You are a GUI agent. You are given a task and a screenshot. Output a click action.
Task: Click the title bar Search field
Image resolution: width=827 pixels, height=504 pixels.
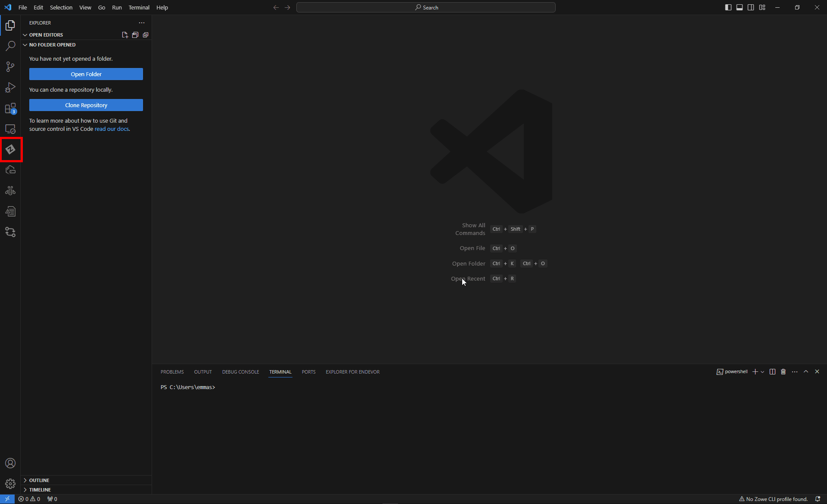(x=426, y=7)
